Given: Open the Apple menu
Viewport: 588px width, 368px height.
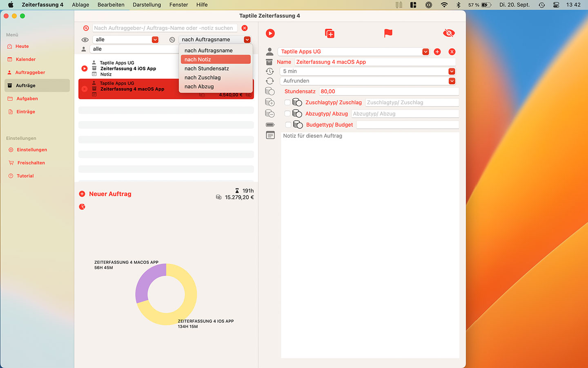Looking at the screenshot, I should 11,5.
